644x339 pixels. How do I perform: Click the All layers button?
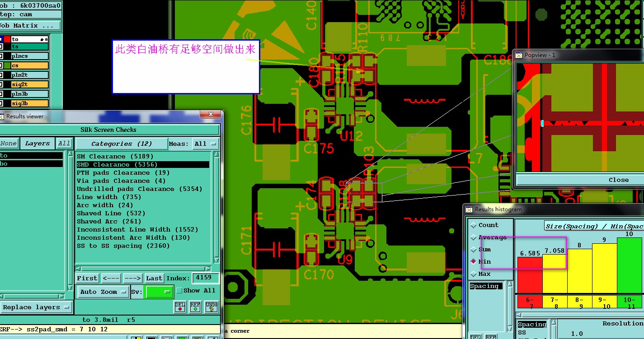pos(64,144)
